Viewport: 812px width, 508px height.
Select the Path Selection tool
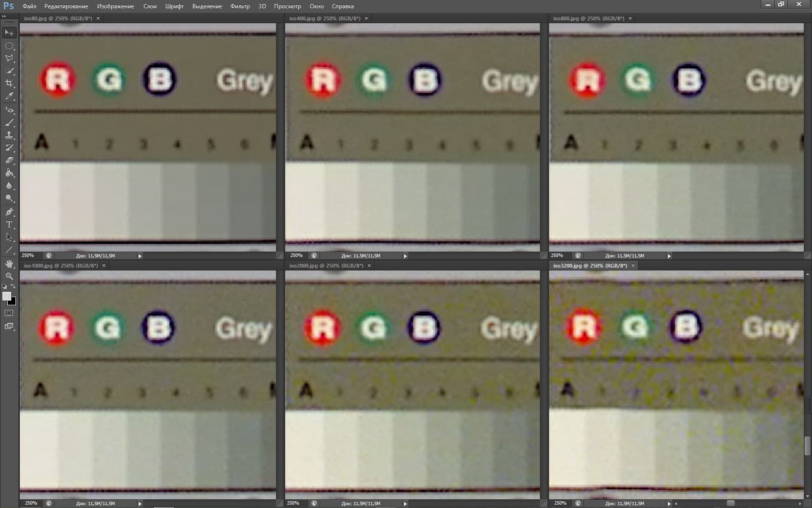click(x=9, y=237)
